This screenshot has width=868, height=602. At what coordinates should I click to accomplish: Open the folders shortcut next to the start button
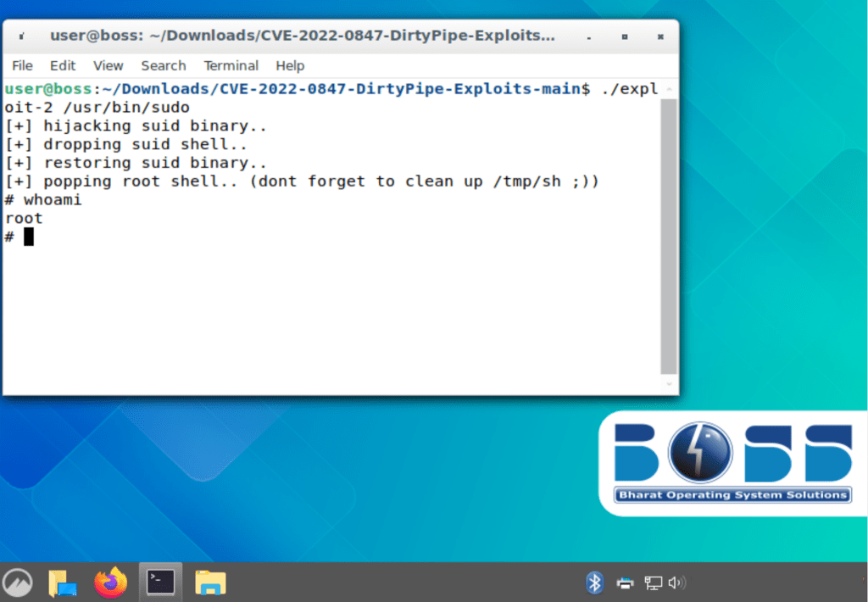[61, 582]
